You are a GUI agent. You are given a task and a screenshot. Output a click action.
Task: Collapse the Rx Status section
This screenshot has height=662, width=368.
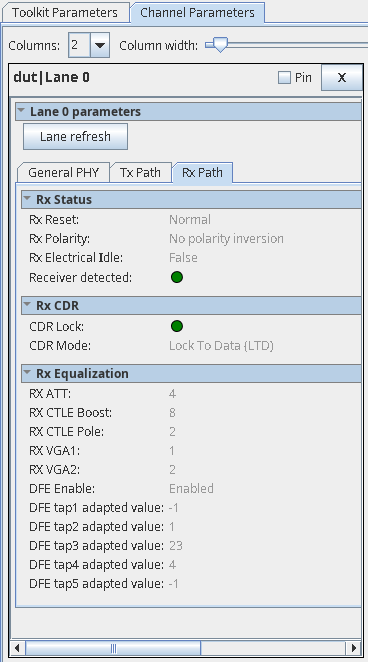pos(27,199)
